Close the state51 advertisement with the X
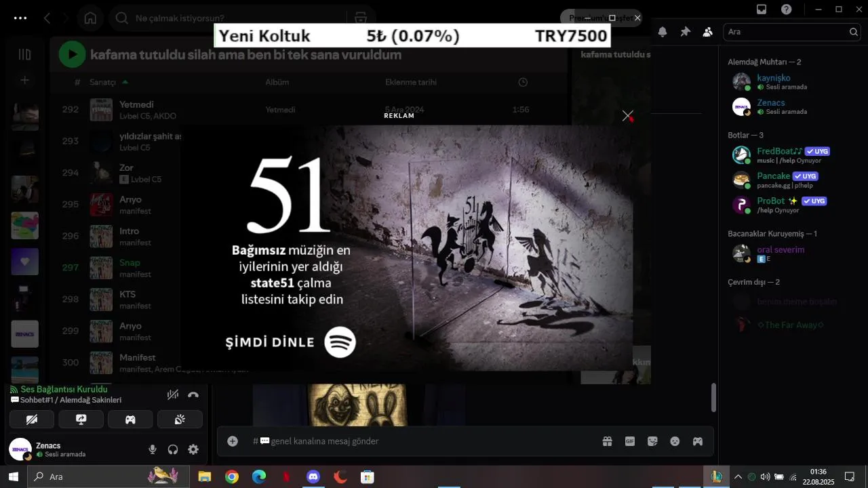Viewport: 868px width, 488px height. coord(628,116)
